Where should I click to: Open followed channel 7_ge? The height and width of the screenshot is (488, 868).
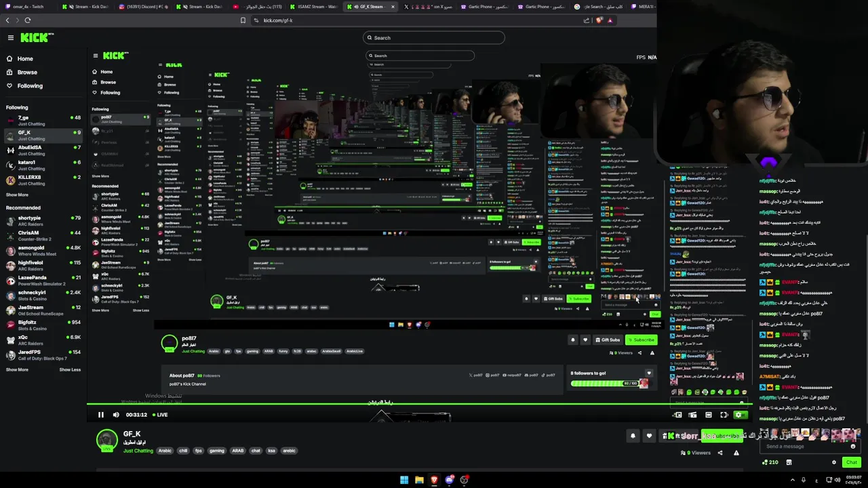[x=43, y=121]
